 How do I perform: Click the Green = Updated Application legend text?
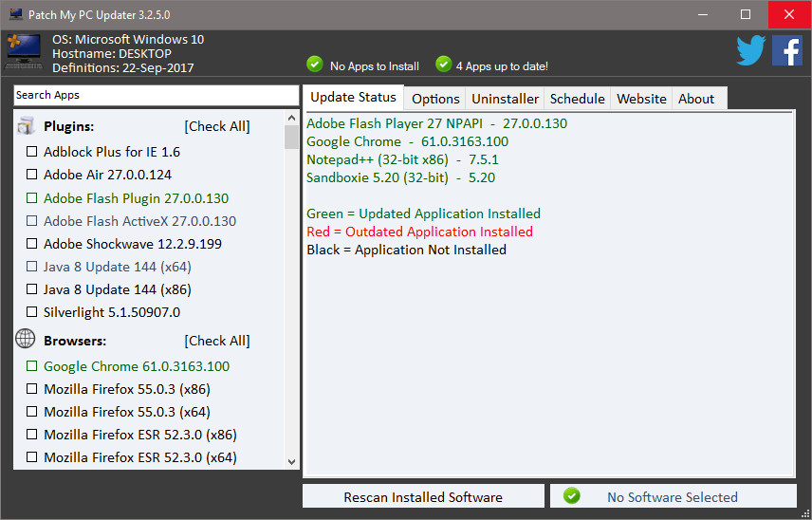click(x=423, y=214)
